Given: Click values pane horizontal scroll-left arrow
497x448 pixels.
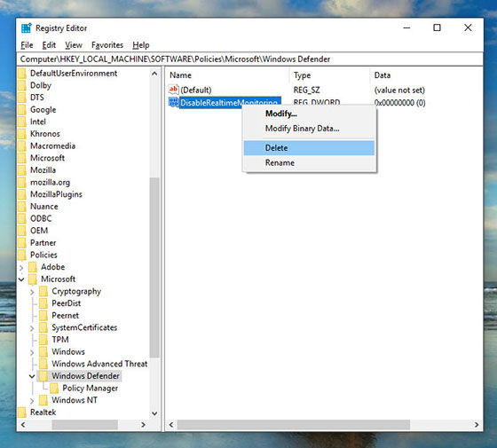Looking at the screenshot, I should pyautogui.click(x=171, y=425).
